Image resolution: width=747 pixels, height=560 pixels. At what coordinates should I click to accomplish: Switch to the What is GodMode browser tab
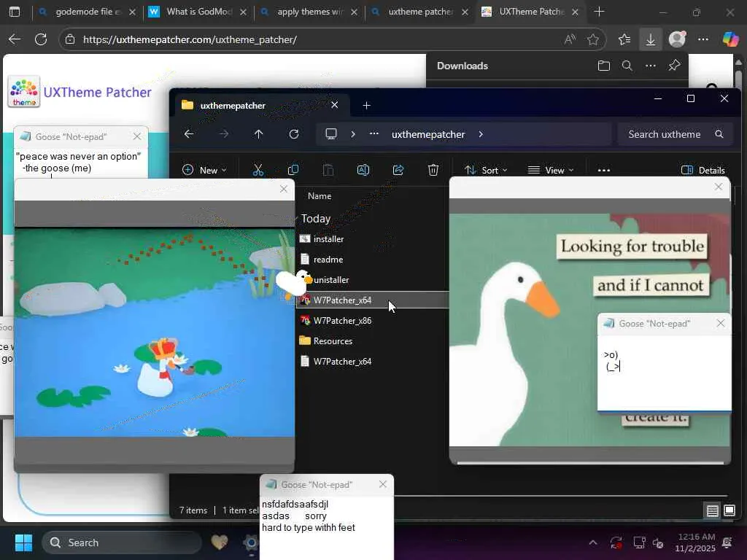point(198,12)
